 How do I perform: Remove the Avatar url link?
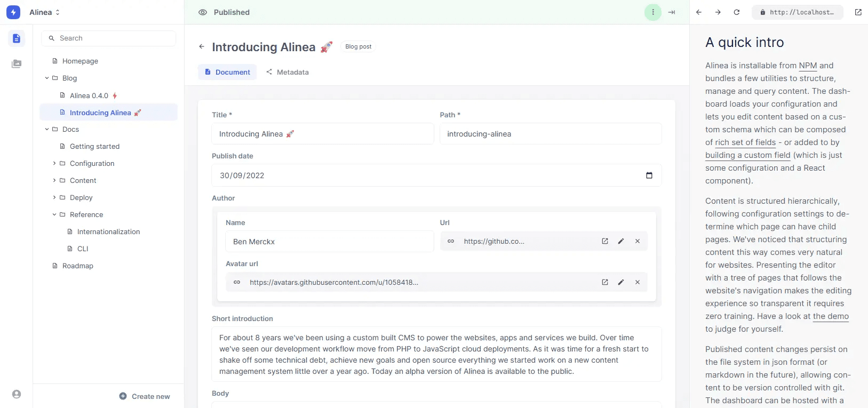tap(637, 282)
